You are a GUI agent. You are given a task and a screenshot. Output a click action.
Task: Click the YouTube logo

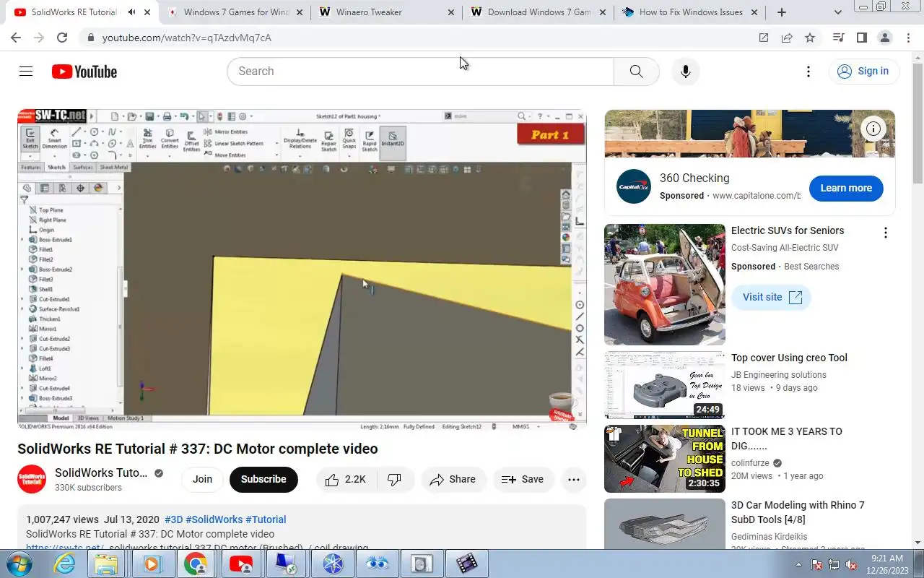pyautogui.click(x=84, y=72)
